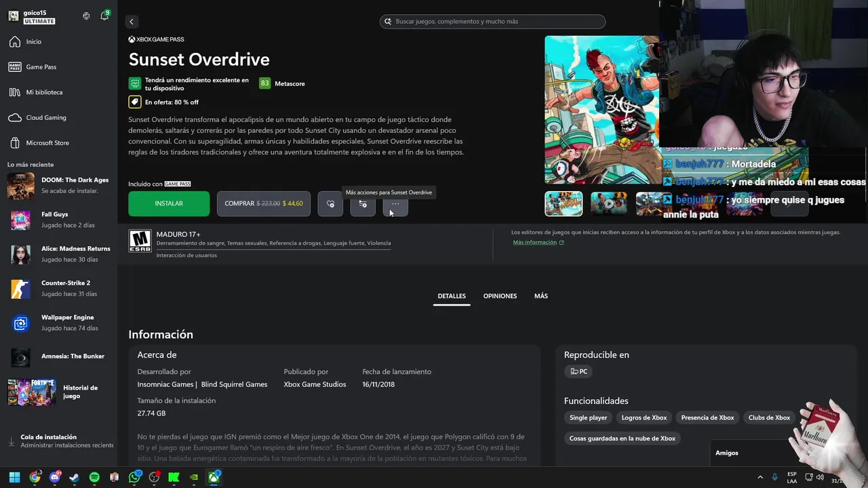Open Fall Guys from recent list
This screenshot has height=488, width=868.
tap(60, 220)
